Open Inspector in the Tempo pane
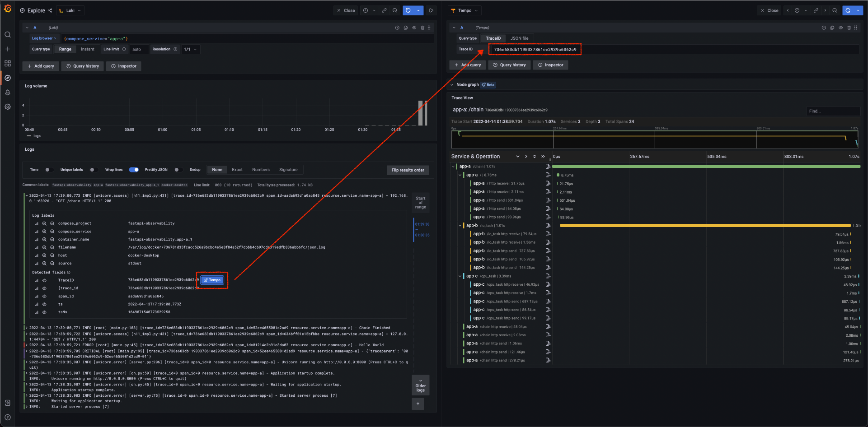 551,65
